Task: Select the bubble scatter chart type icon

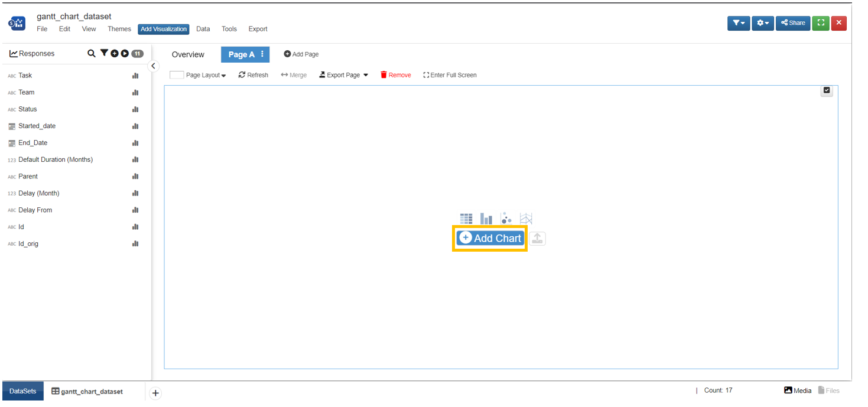Action: click(x=506, y=219)
